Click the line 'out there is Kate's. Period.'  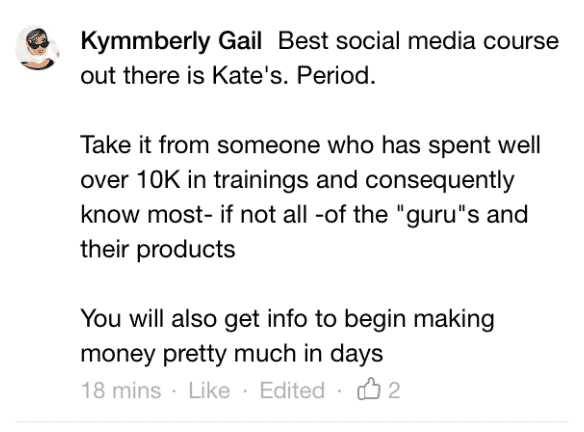[228, 75]
